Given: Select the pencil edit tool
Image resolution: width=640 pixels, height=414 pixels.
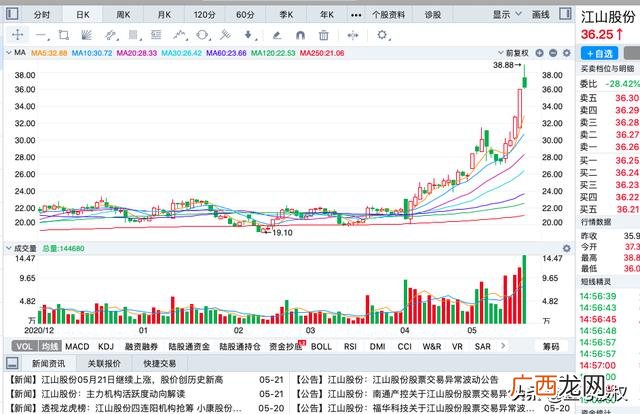Looking at the screenshot, I should [277, 36].
